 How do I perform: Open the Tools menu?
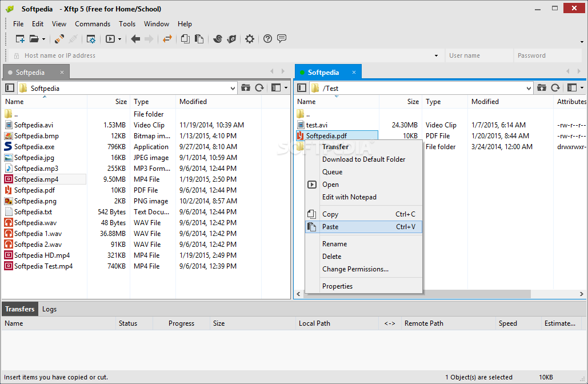(x=127, y=24)
